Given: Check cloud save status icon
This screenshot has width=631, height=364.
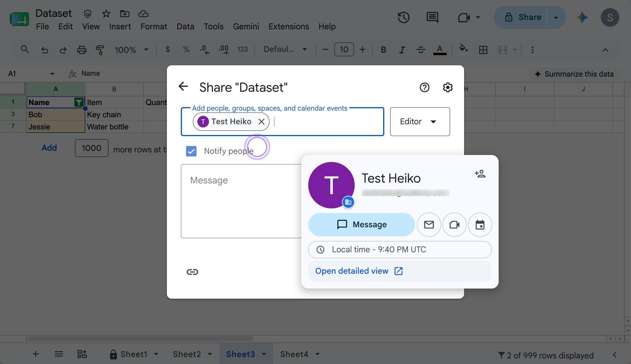Looking at the screenshot, I should (x=143, y=14).
